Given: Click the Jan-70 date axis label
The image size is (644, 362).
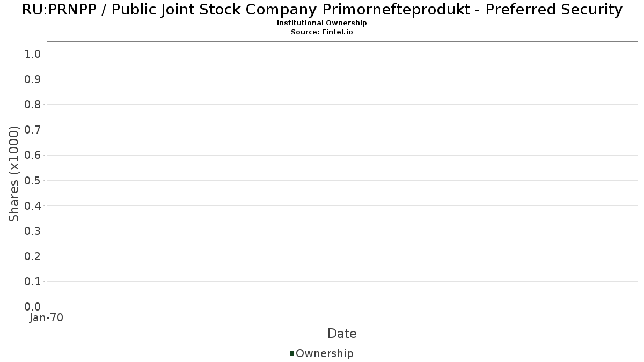Looking at the screenshot, I should point(47,318).
